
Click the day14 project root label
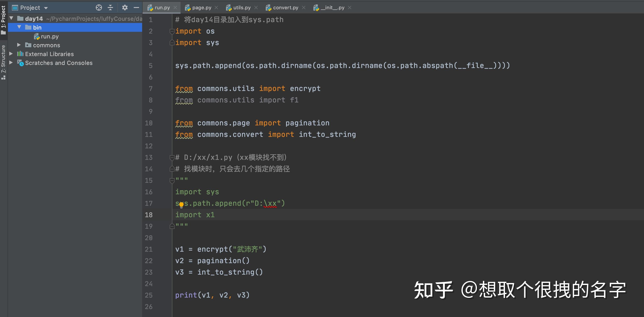click(x=34, y=19)
